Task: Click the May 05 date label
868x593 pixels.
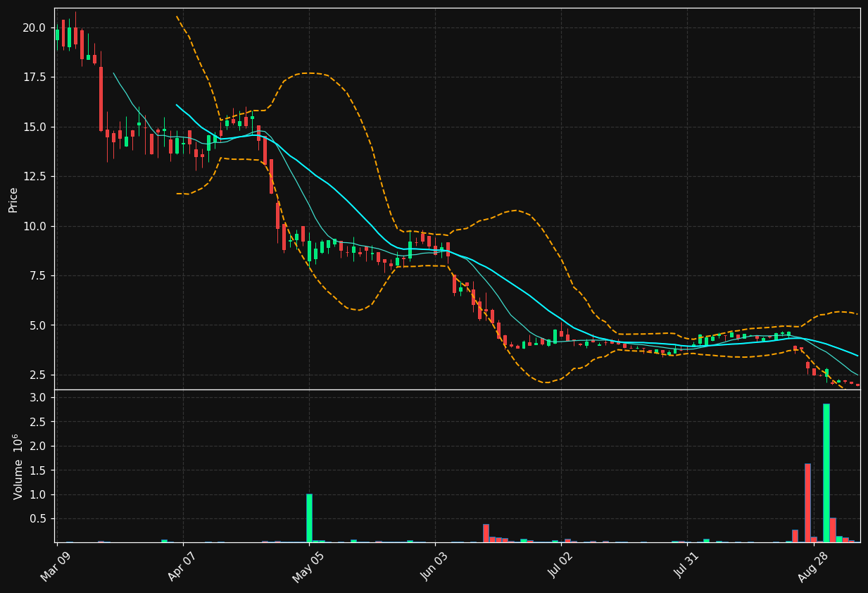Action: pos(307,568)
